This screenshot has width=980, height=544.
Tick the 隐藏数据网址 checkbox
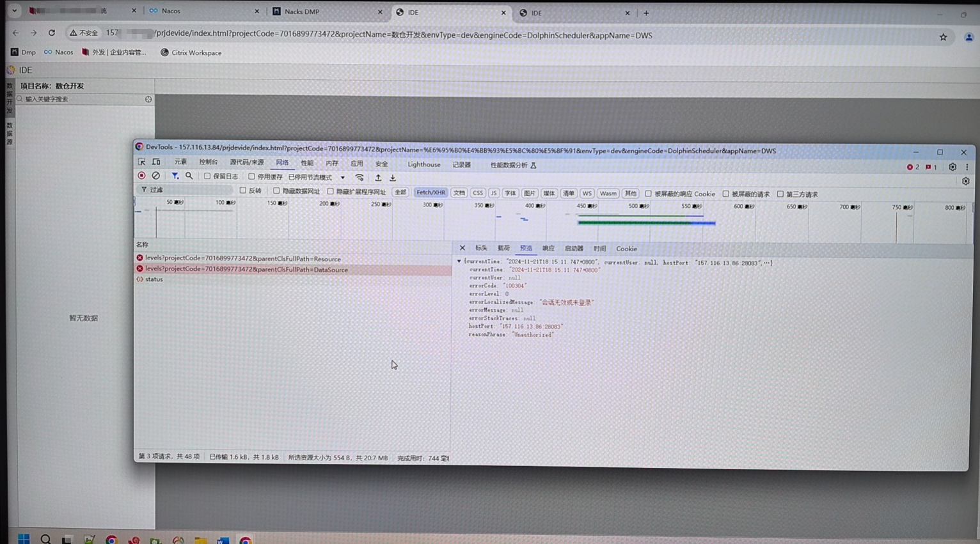tap(276, 191)
